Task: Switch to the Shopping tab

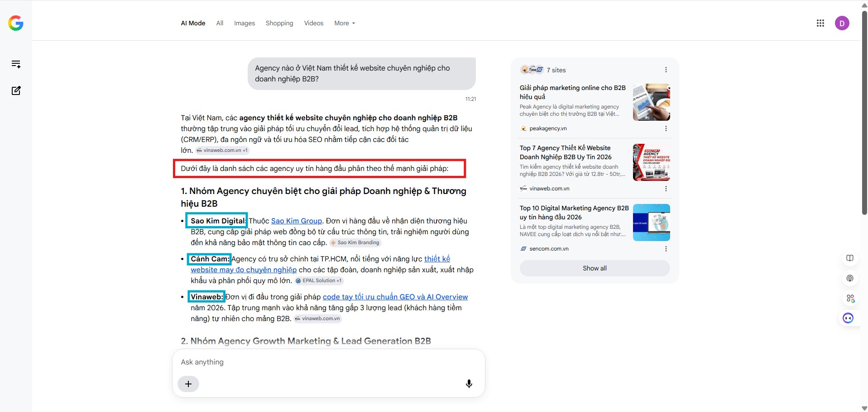Action: tap(279, 23)
